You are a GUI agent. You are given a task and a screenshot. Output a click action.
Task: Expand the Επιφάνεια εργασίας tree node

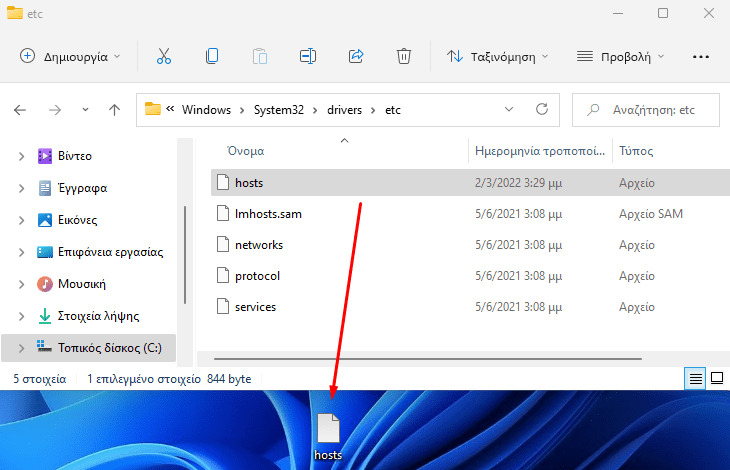(x=21, y=252)
